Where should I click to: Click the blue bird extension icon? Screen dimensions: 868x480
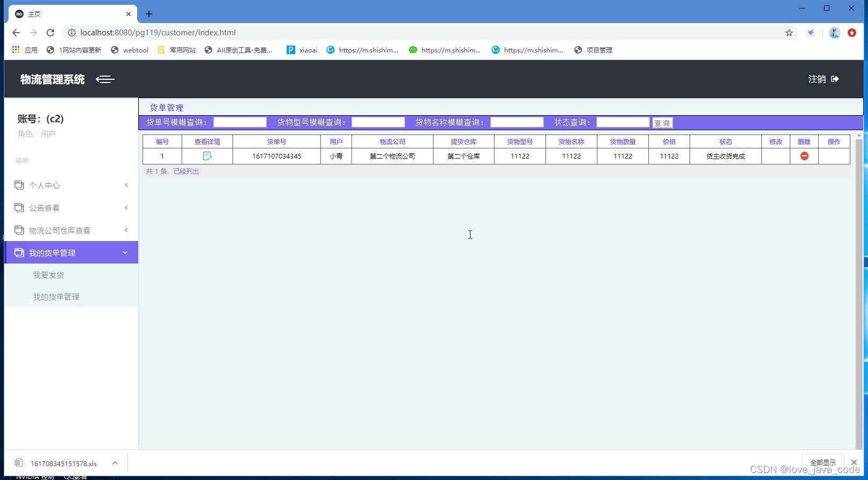[x=811, y=33]
